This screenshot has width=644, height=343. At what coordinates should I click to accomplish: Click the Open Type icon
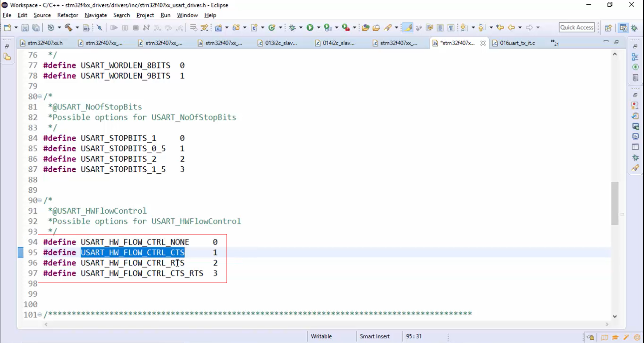(365, 28)
